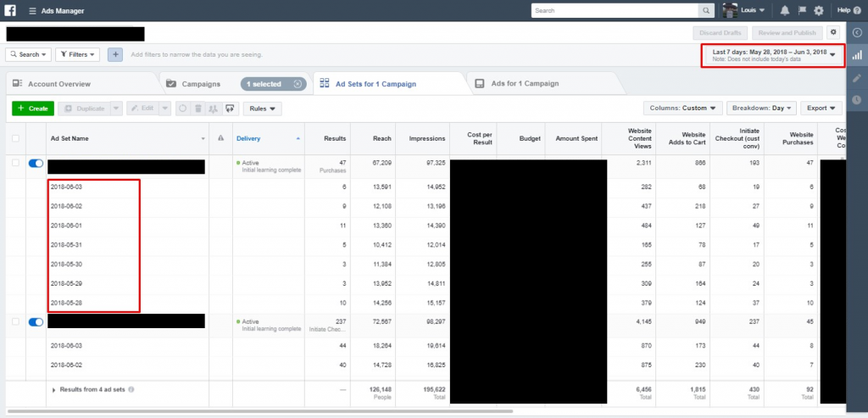Open the Louis account dropdown
The image size is (868, 418).
tap(753, 10)
